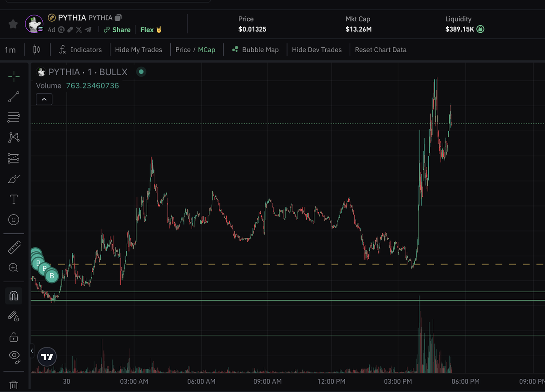545x392 pixels.
Task: Click the front-most B buy marker
Action: coord(52,275)
